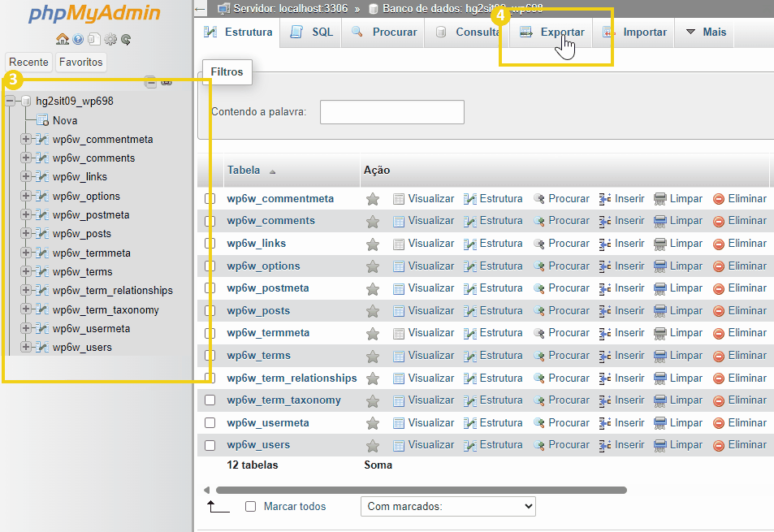Click the phpMyAdmin logo
The height and width of the screenshot is (532, 774).
[95, 14]
